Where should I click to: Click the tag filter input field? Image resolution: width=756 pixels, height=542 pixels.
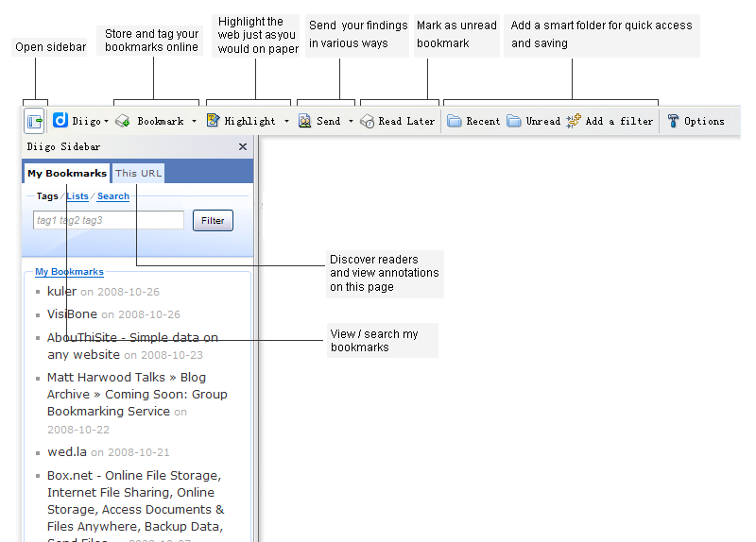(x=108, y=220)
